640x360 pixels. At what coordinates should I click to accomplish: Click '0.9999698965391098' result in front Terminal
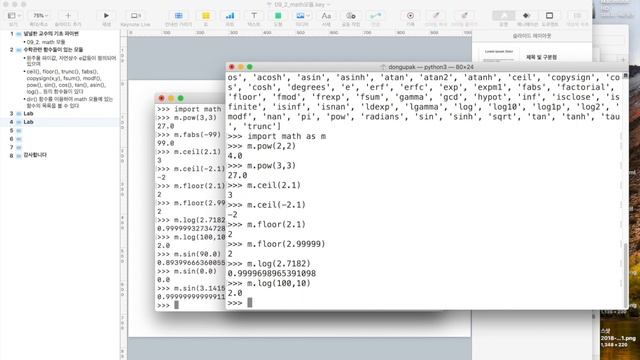pos(272,273)
